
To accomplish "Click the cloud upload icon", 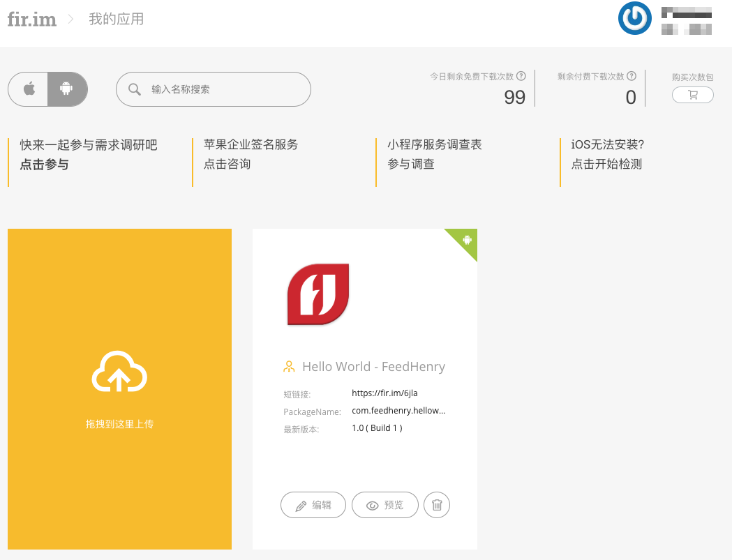I will tap(119, 372).
